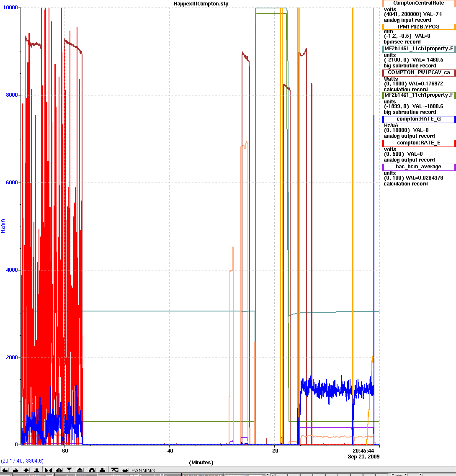This screenshot has height=476, width=456.
Task: Click the cursor readout (20:17:40, 3304.6)
Action: coord(22,461)
